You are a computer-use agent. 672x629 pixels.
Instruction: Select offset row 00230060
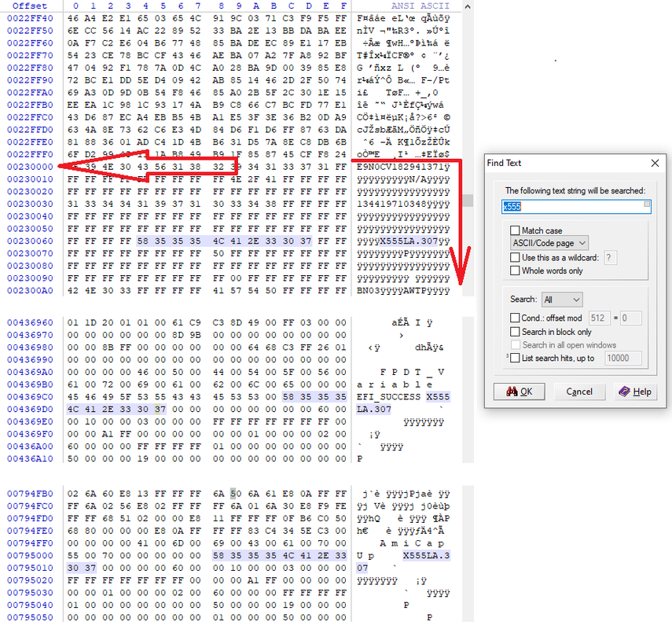(x=30, y=241)
